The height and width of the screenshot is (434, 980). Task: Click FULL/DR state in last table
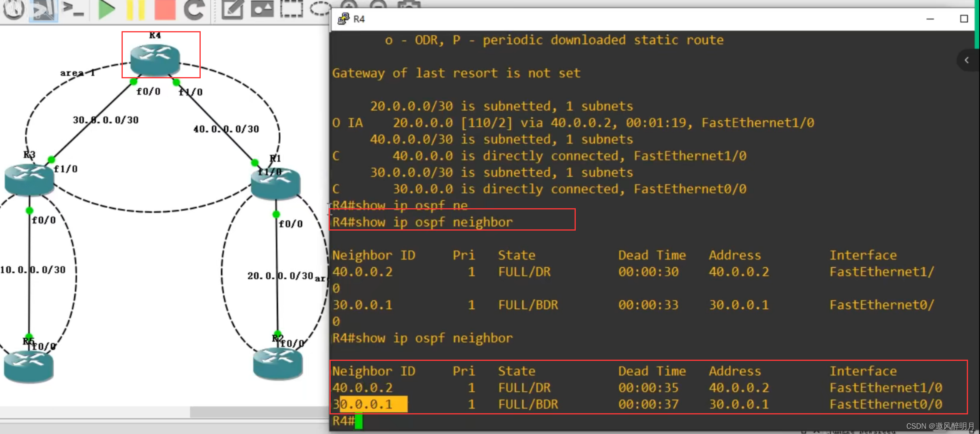(x=524, y=388)
